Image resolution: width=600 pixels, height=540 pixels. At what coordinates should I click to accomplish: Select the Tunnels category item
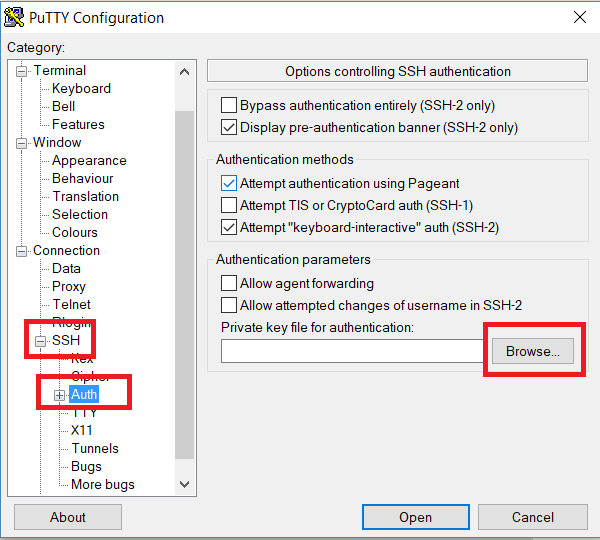point(95,448)
